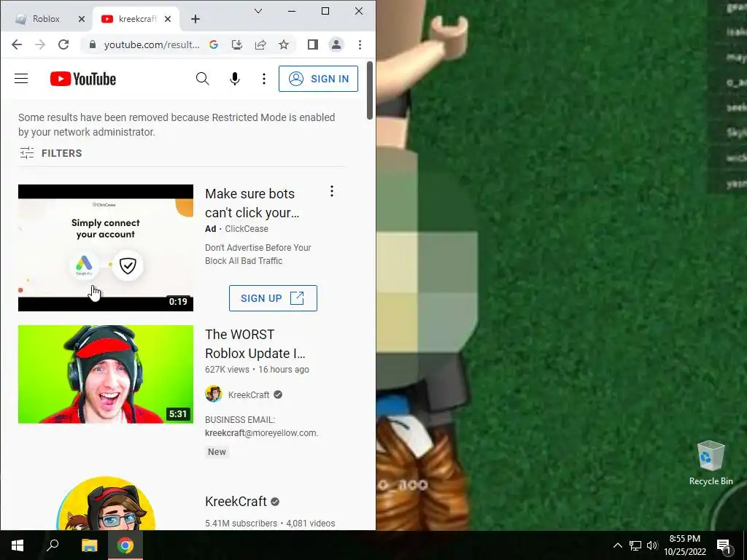
Task: Click the page vertical scrollbar thumb
Action: pos(370,90)
